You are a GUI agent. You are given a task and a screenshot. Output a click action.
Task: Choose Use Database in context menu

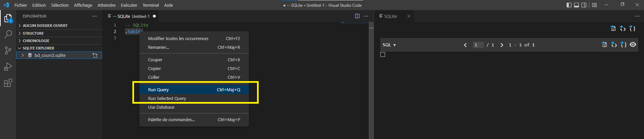click(x=161, y=107)
